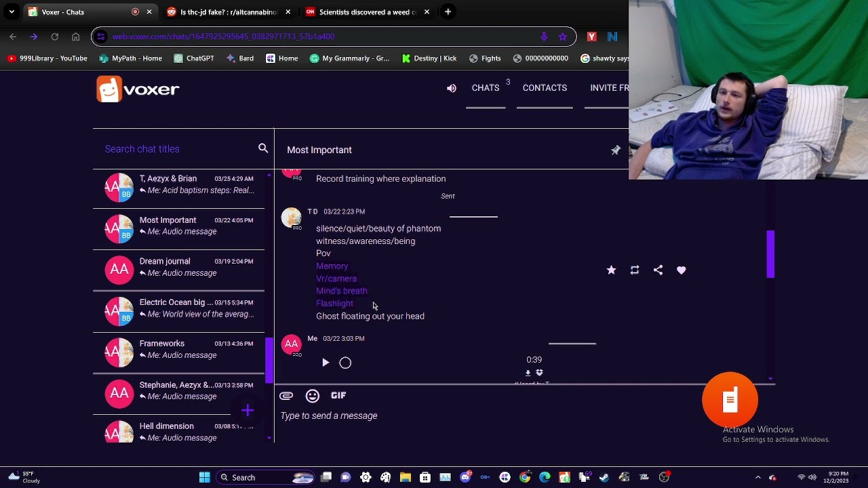Viewport: 868px width, 488px height.
Task: Mute the Voxer sound speaker icon
Action: [452, 88]
